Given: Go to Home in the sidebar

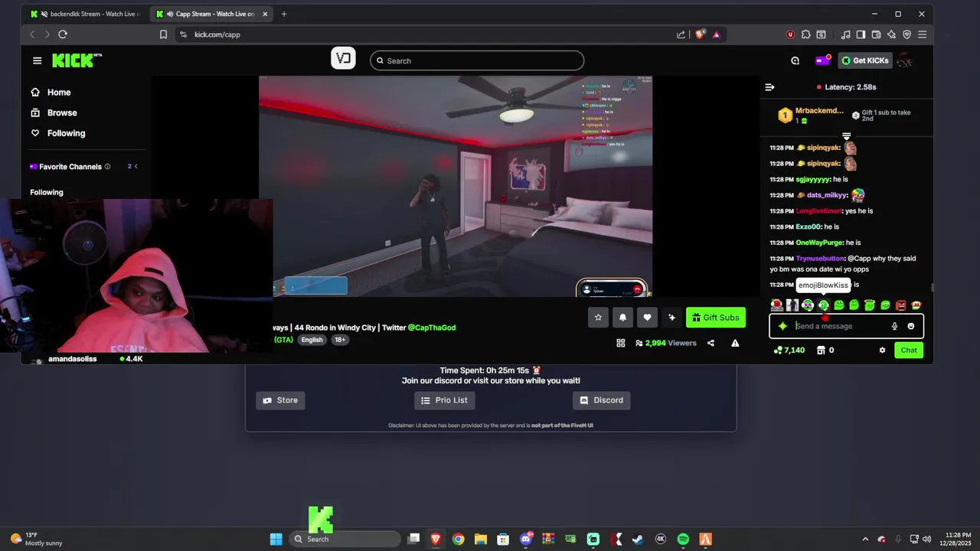Looking at the screenshot, I should click(51, 92).
